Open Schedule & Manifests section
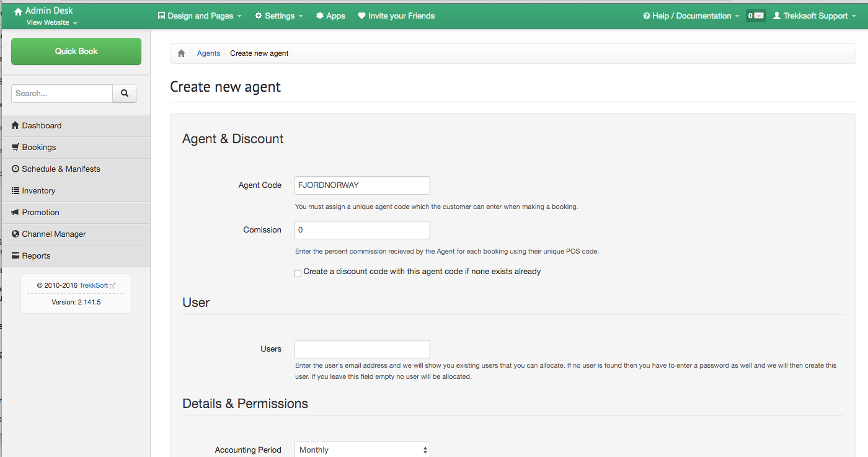This screenshot has height=457, width=868. pyautogui.click(x=76, y=169)
